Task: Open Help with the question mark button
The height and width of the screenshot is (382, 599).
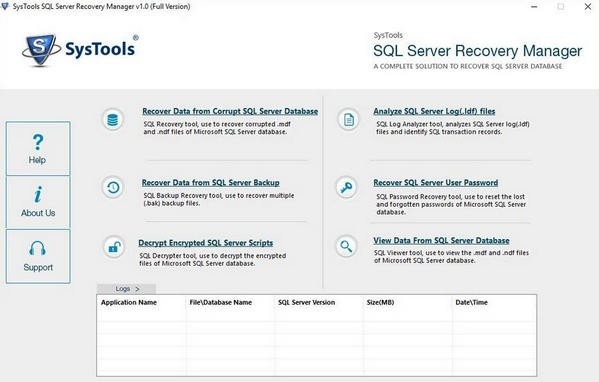Action: (38, 149)
